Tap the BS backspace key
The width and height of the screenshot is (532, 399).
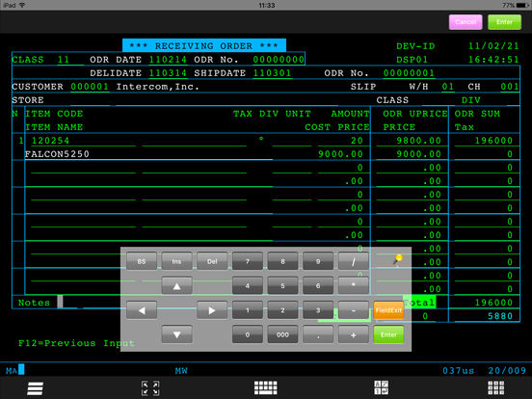(x=142, y=261)
